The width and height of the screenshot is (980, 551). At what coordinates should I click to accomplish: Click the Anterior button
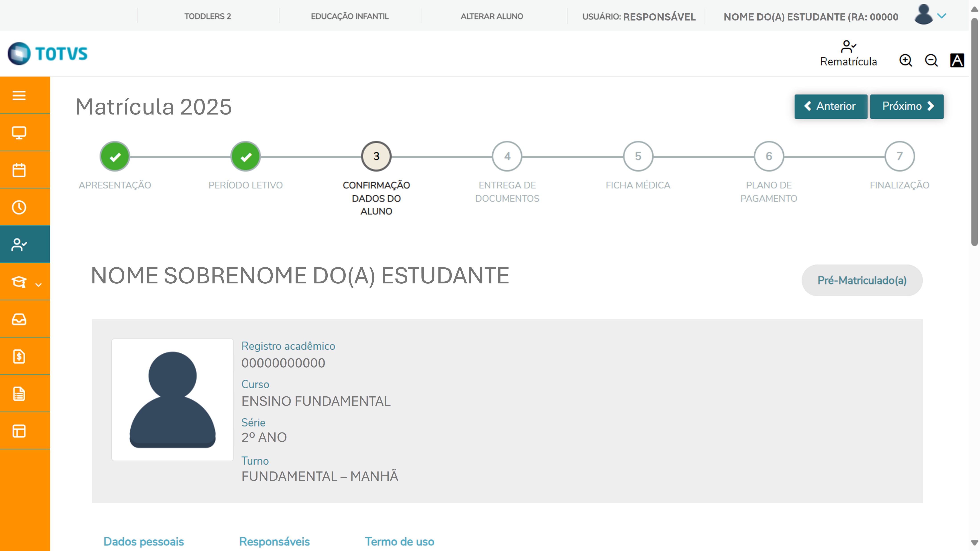(x=831, y=106)
